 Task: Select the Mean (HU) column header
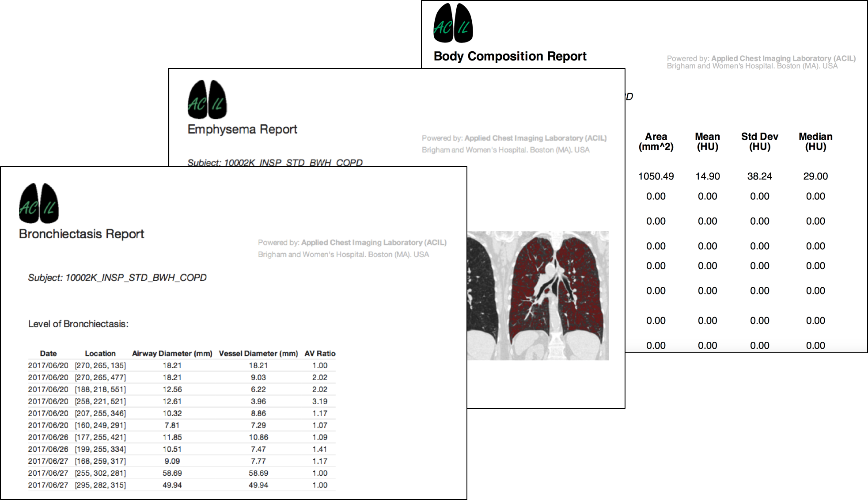click(x=708, y=141)
